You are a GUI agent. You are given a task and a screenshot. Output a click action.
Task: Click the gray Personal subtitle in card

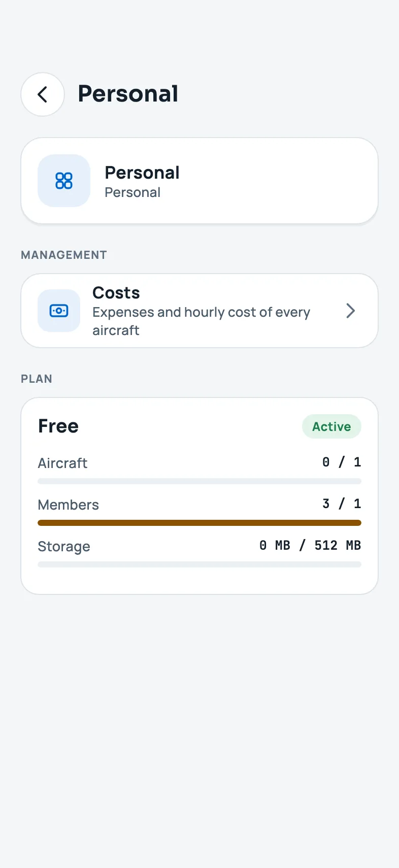pos(132,192)
